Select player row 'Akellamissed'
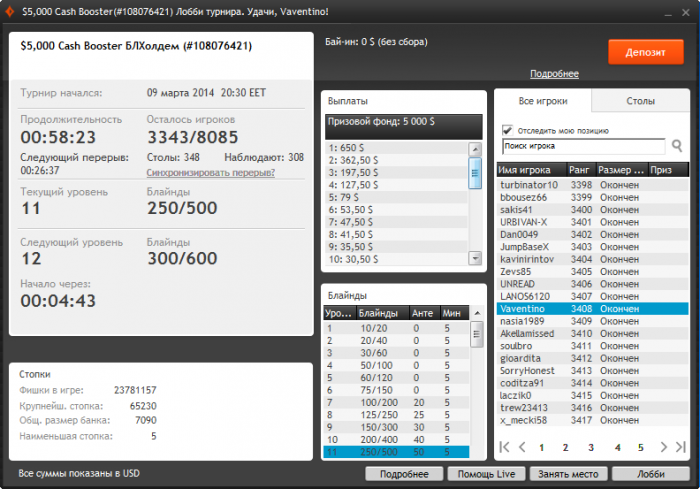The height and width of the screenshot is (489, 700). pos(592,334)
